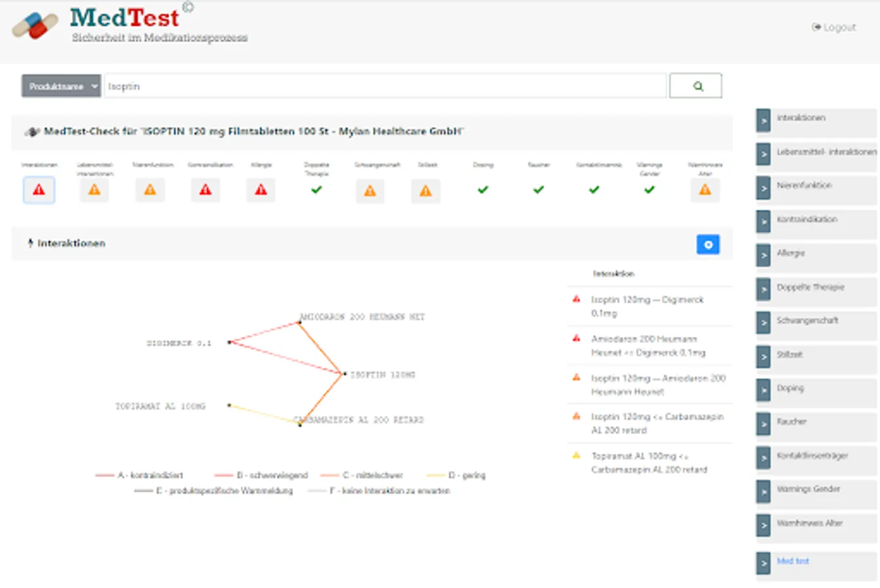880x588 pixels.
Task: Open the Schwangerschaft orange warning icon
Action: tap(370, 191)
